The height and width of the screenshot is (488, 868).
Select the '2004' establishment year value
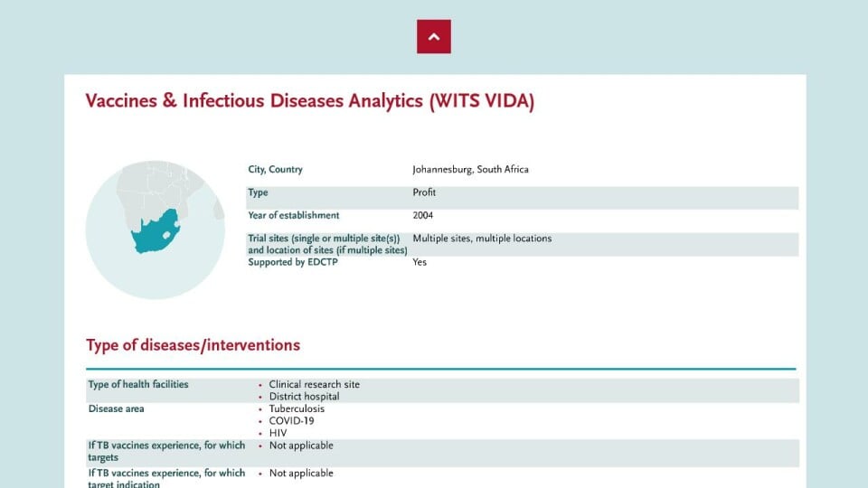pos(423,215)
